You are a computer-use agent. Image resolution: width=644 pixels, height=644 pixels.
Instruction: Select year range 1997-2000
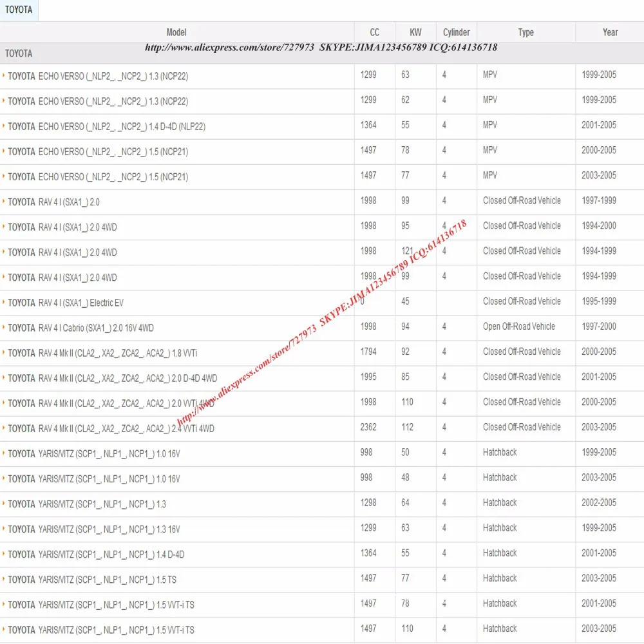(599, 327)
